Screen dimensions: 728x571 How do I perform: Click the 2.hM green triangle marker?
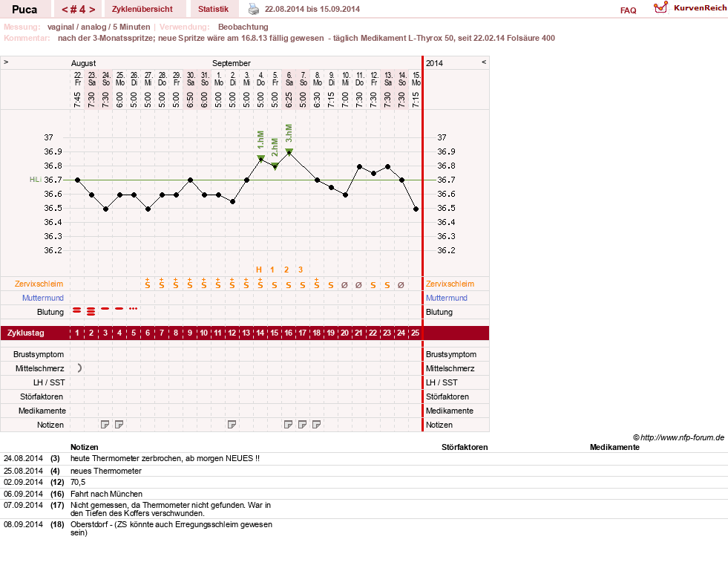275,166
